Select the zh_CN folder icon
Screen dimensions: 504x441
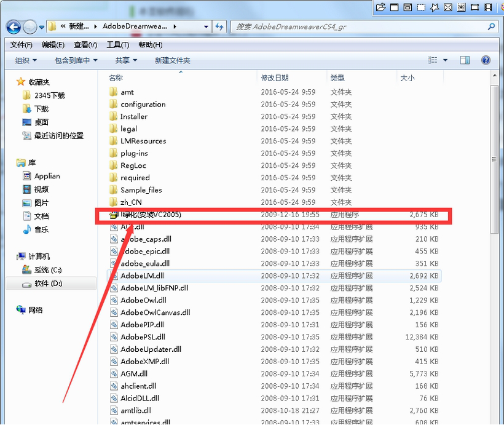point(113,202)
